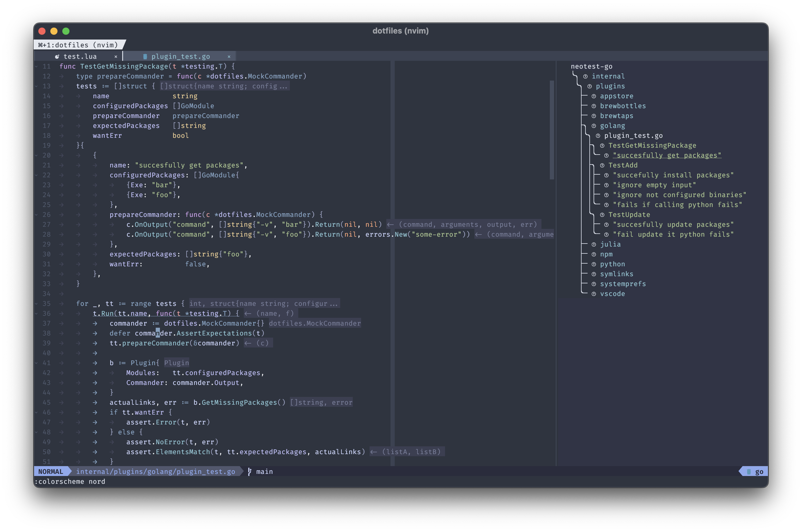Collapse the fold at line 11

tap(36, 66)
